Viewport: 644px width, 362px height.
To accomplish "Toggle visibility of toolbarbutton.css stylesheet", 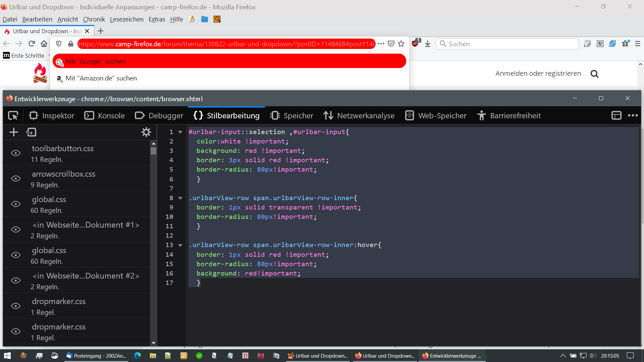I will point(16,153).
